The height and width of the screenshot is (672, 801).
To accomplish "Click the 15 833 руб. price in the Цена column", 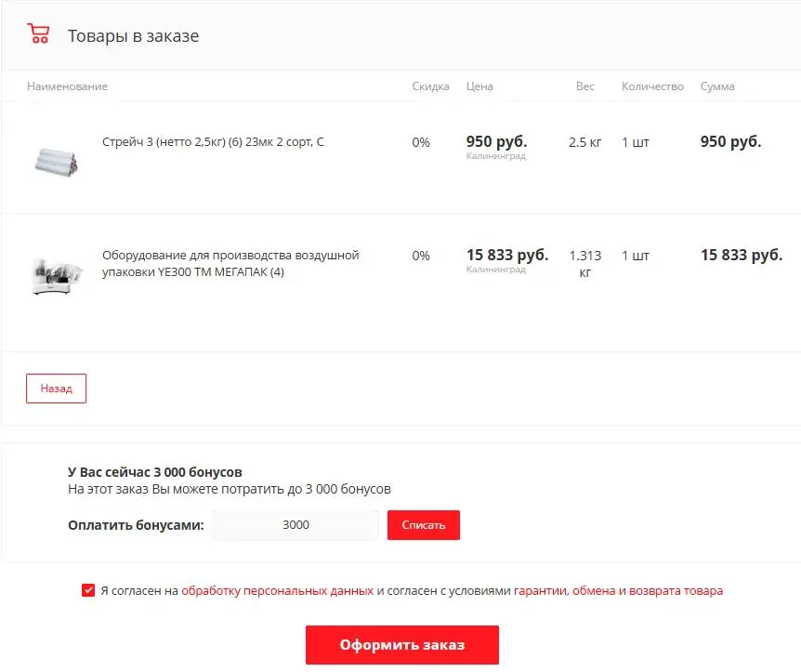I will 506,255.
